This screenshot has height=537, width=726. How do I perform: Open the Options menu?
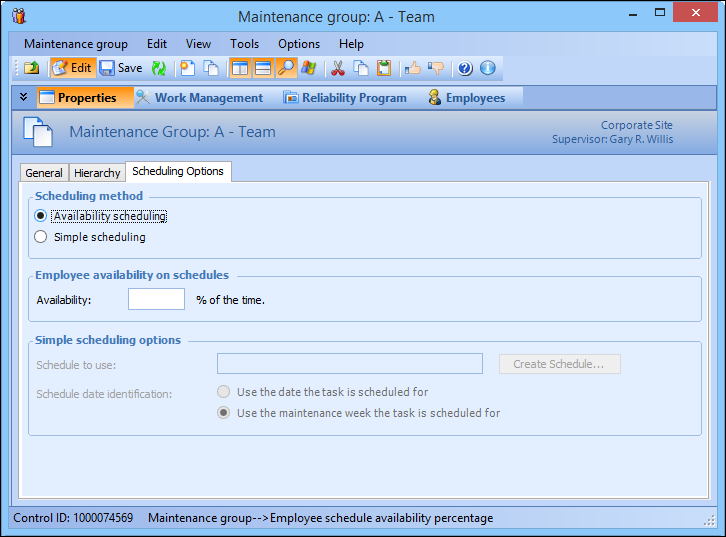(x=299, y=44)
